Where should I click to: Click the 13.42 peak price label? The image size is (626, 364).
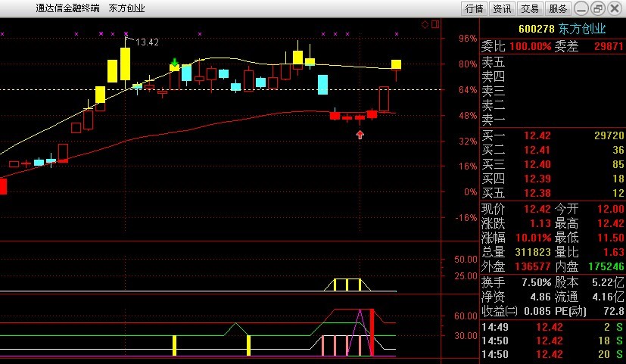click(x=147, y=42)
